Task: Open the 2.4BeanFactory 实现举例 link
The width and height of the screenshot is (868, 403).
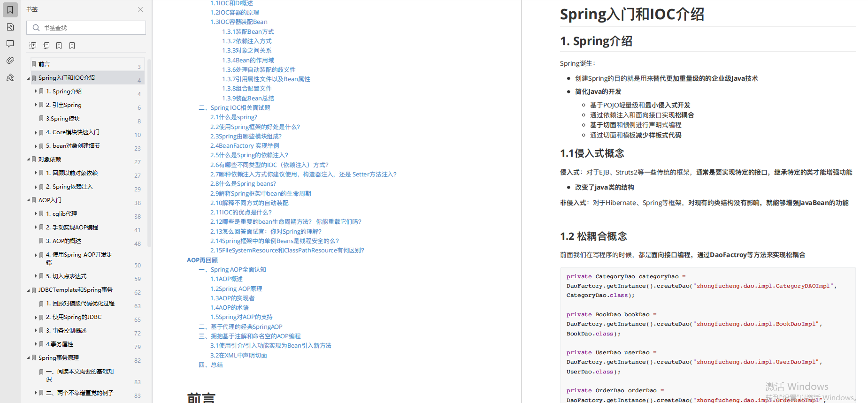Action: click(245, 146)
